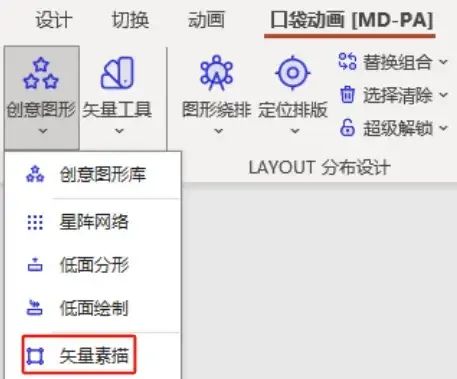Choose 低面绘制 from the menu

point(93,308)
